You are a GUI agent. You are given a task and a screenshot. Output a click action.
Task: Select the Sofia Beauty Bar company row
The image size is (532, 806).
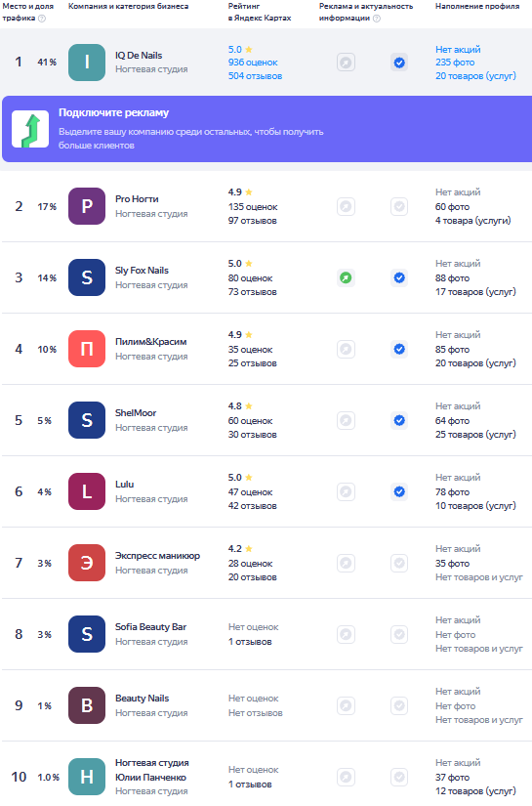tap(266, 634)
